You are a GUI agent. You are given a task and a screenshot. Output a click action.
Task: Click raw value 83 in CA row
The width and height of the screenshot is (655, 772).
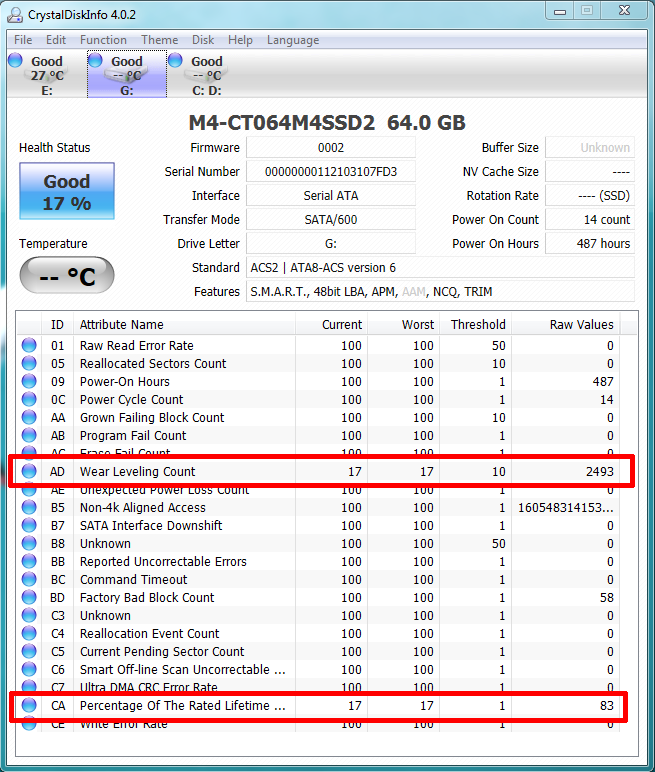tap(607, 706)
